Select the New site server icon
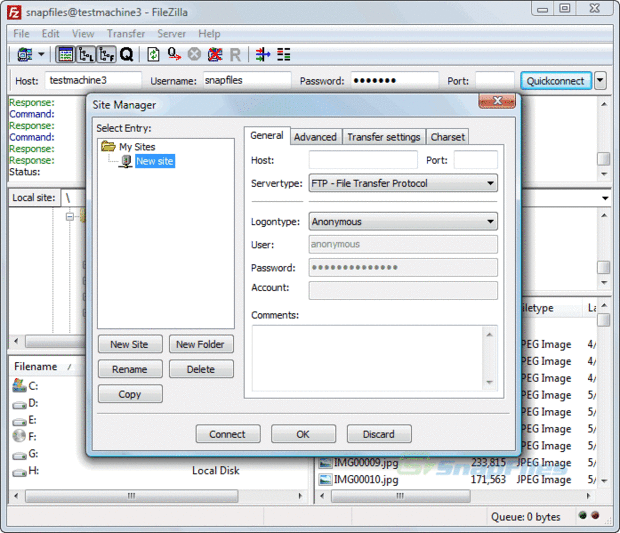The height and width of the screenshot is (533, 620). [x=126, y=161]
